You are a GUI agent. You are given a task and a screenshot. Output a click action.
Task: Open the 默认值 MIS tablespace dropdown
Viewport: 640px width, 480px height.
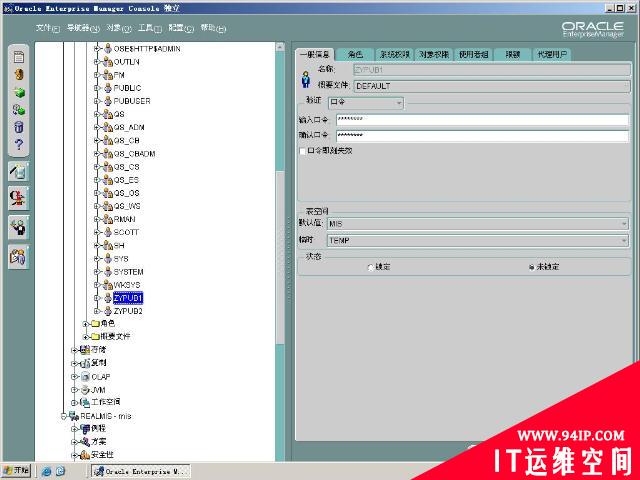coord(478,224)
